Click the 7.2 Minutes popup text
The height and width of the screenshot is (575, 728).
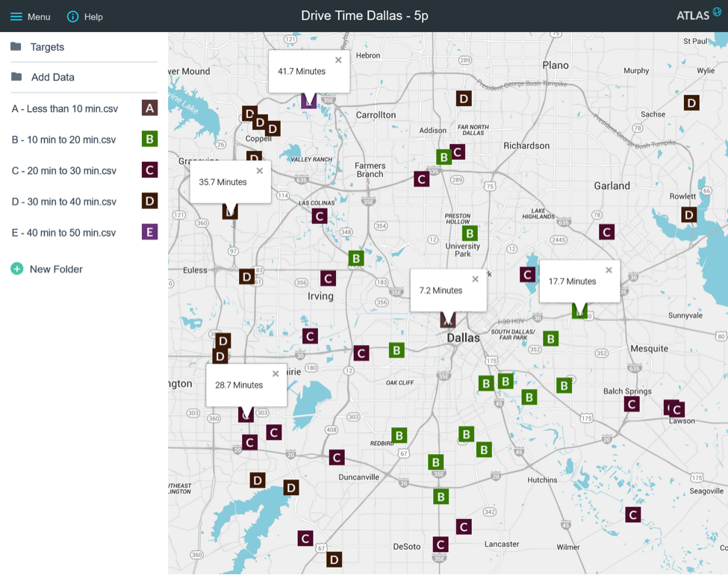tap(441, 290)
